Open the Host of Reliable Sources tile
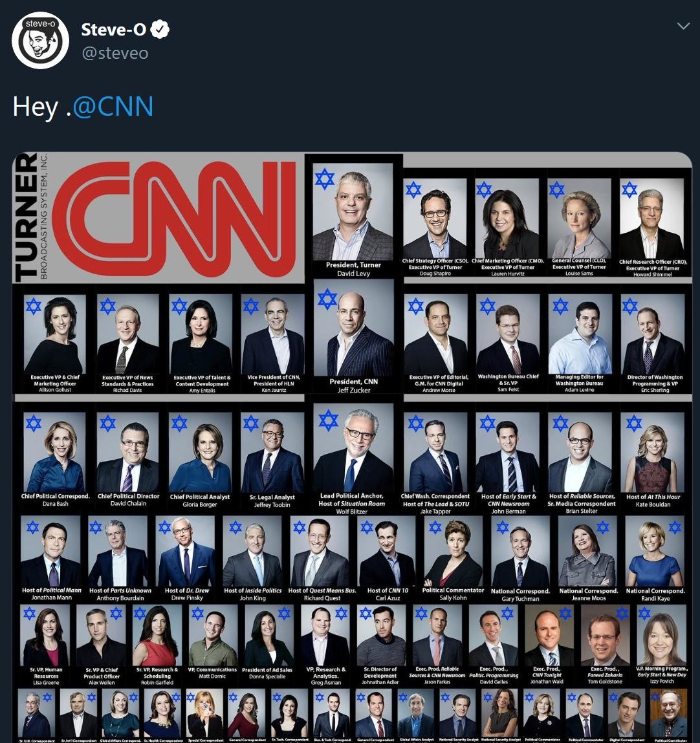The width and height of the screenshot is (700, 743). pos(581,462)
